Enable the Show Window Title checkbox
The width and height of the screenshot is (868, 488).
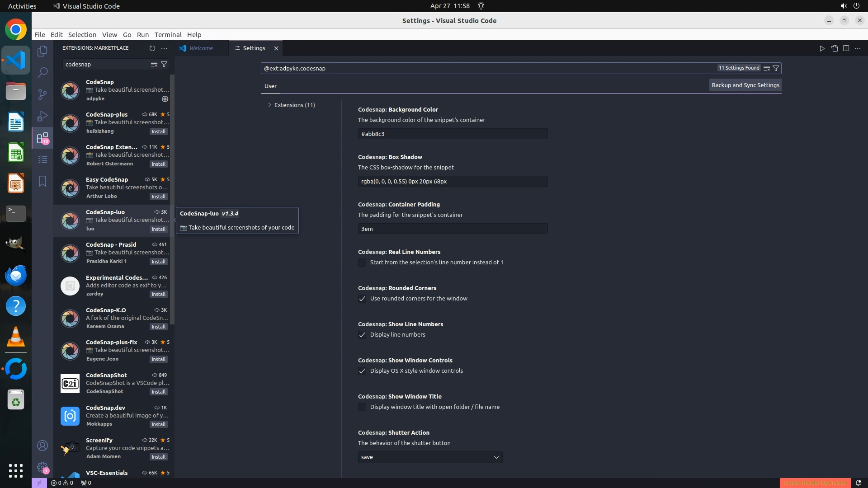[x=362, y=407]
